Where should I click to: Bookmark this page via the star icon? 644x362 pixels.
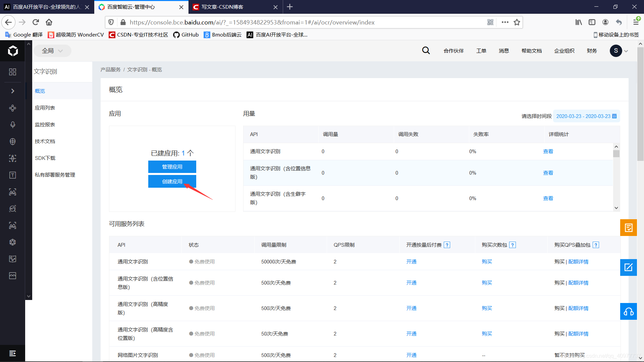pos(517,22)
